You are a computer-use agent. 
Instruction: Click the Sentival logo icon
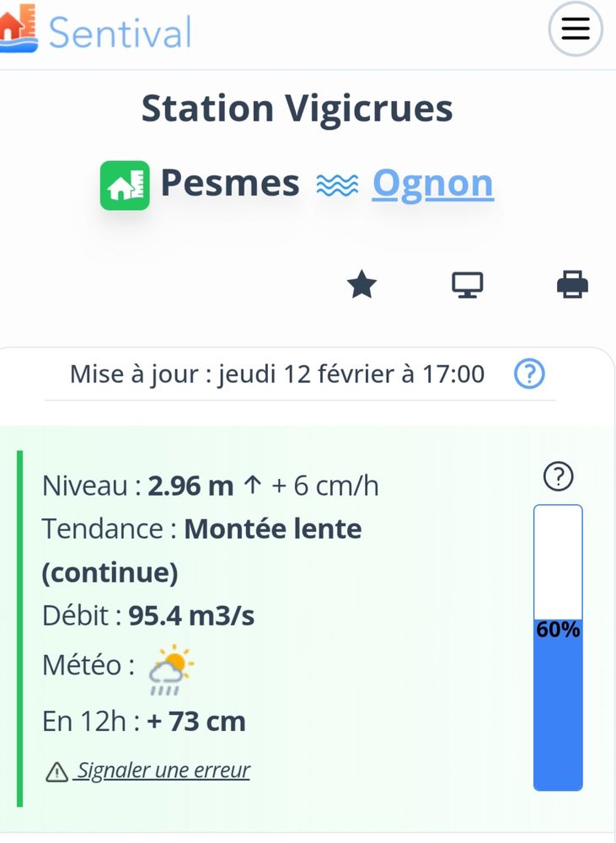click(x=19, y=29)
